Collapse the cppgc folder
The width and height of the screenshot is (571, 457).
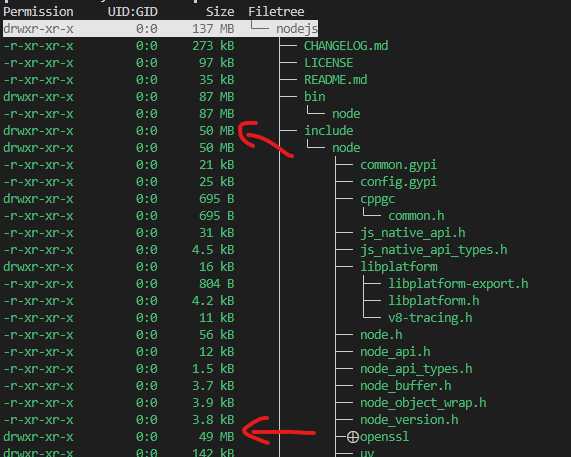tap(378, 199)
